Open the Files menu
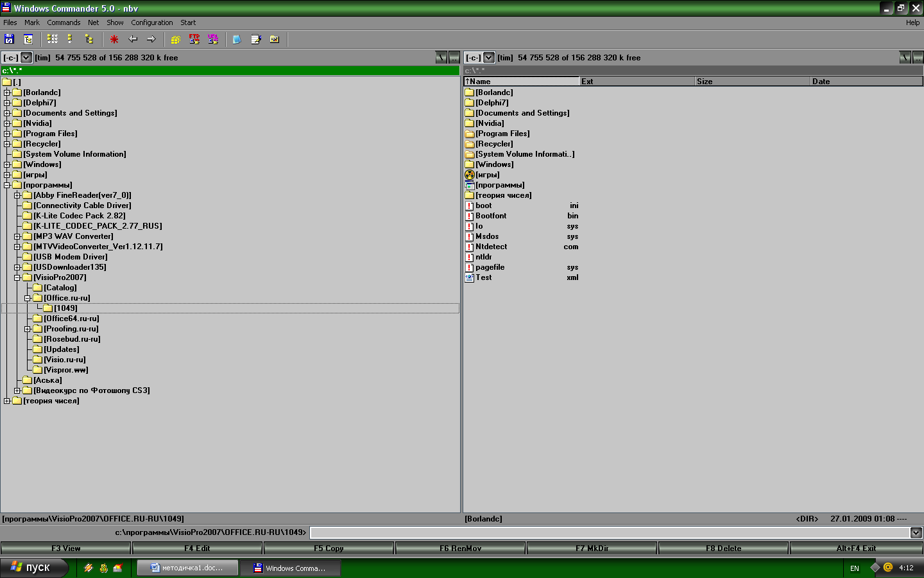 [x=10, y=22]
